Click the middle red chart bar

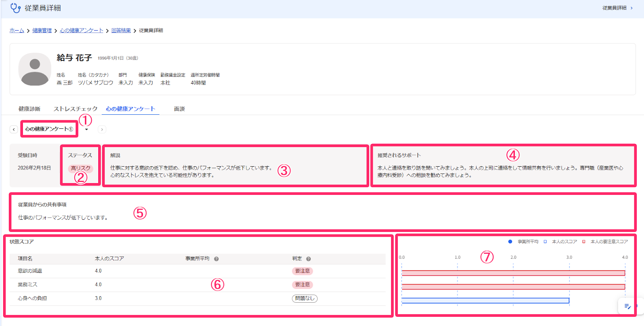click(513, 287)
